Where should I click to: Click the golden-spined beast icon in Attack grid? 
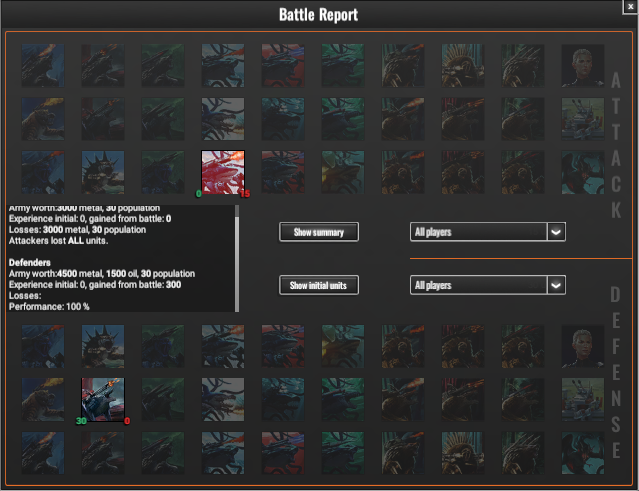[463, 66]
